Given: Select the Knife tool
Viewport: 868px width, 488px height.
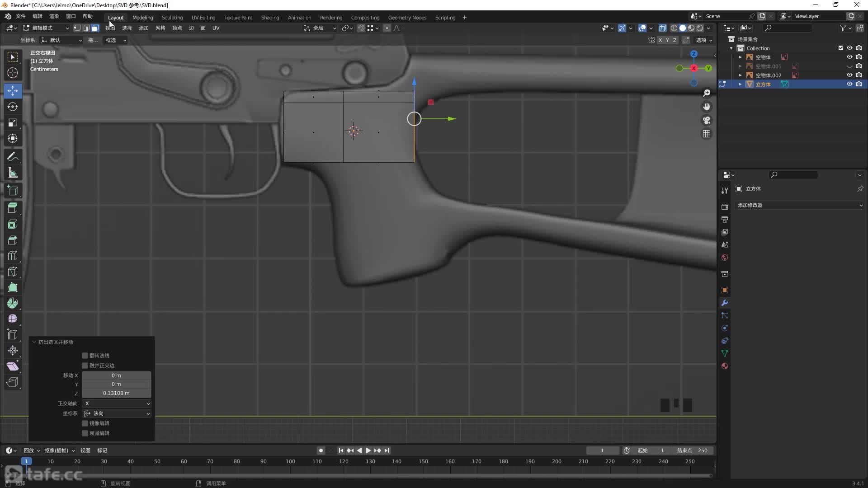Looking at the screenshot, I should click(x=13, y=272).
